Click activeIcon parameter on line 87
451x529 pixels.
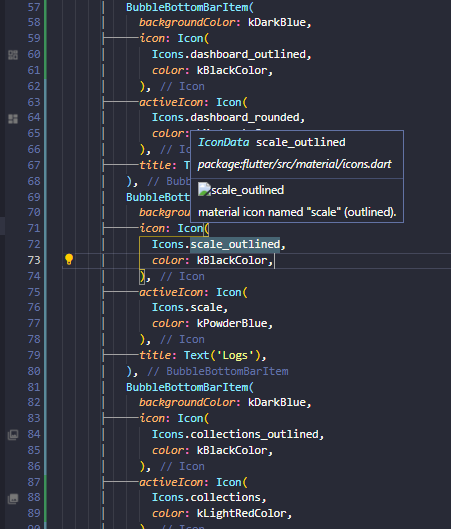coord(171,482)
